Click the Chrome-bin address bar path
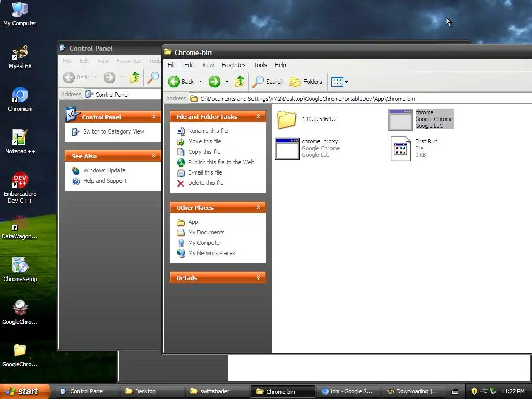 (x=307, y=99)
